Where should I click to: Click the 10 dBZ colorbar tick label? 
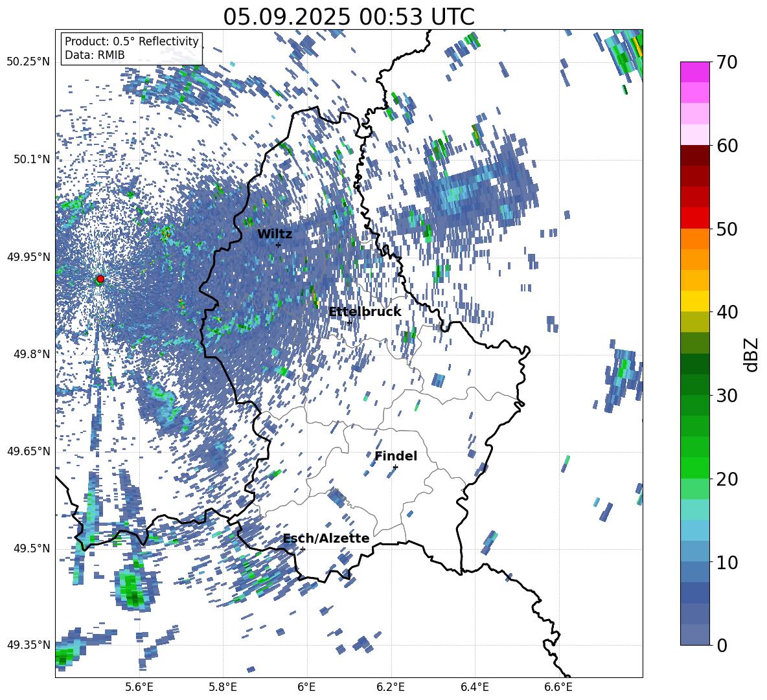coord(727,562)
